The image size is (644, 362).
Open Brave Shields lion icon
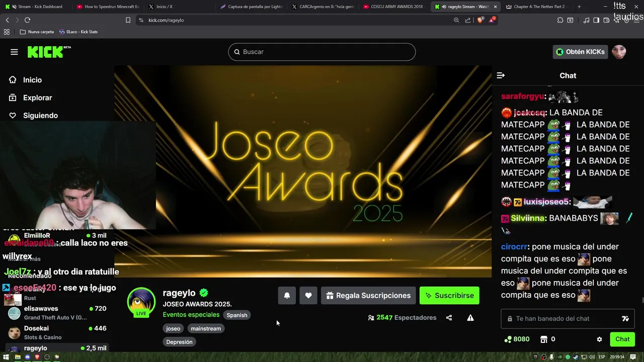[480, 20]
